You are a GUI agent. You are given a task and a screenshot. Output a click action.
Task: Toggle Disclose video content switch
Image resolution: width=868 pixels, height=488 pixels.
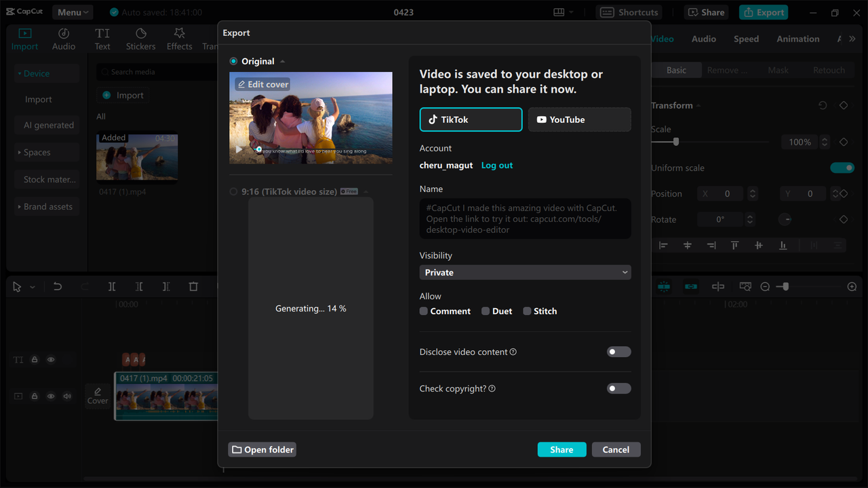tap(618, 352)
